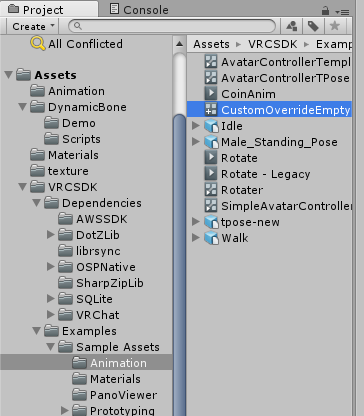This screenshot has width=364, height=416.
Task: Select Materials folder under Sample Assets
Action: click(106, 379)
